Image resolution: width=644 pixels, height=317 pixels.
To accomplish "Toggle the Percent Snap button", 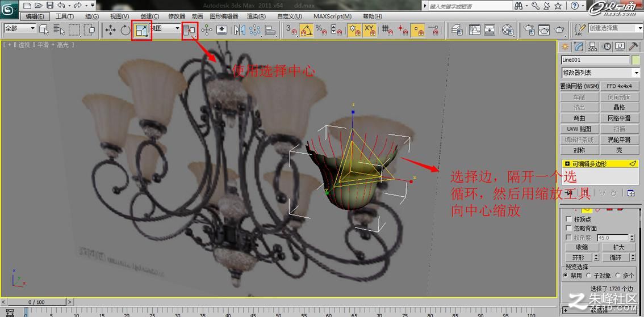I will [x=321, y=29].
